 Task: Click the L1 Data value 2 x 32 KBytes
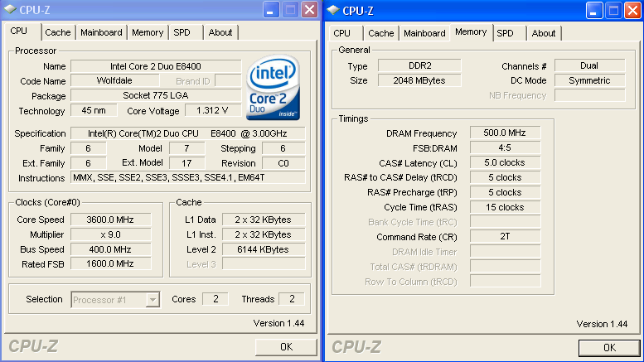[264, 220]
